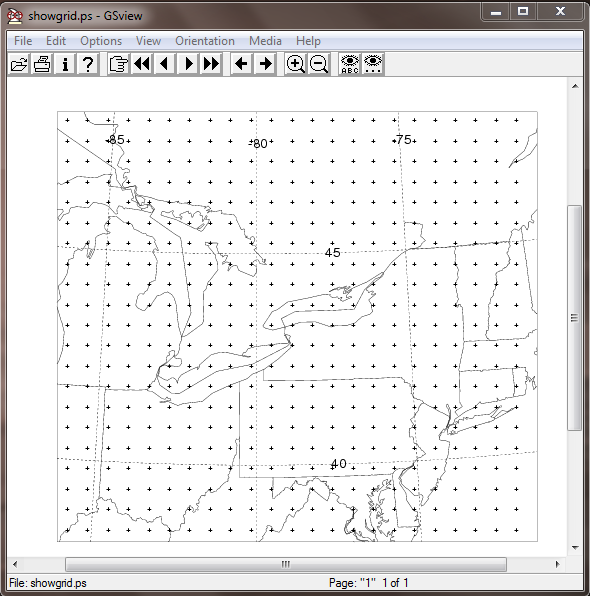Click the Go Back left arrow icon
590x596 pixels.
[241, 64]
